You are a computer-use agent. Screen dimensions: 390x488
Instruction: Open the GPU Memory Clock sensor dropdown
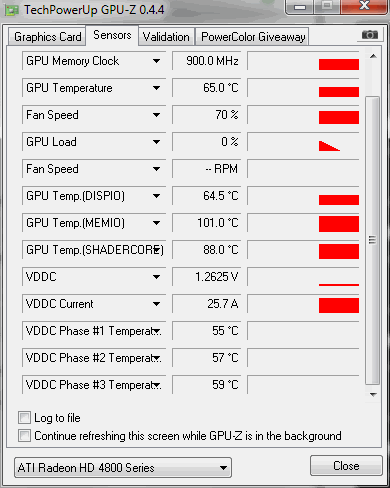coord(156,61)
